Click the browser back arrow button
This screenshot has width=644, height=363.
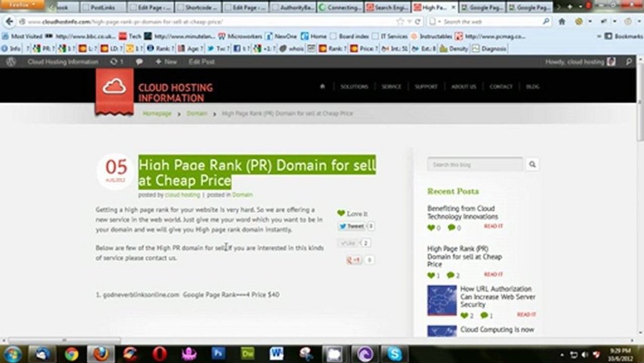pyautogui.click(x=9, y=22)
